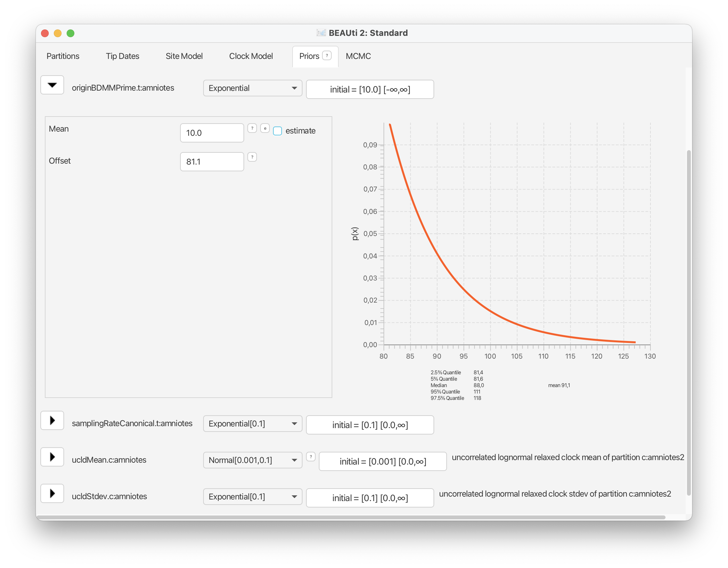Click the 95% Quantile row
The height and width of the screenshot is (568, 728).
(455, 392)
